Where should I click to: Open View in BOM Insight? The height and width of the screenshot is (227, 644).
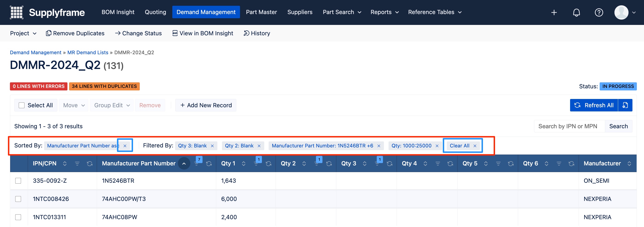point(203,33)
